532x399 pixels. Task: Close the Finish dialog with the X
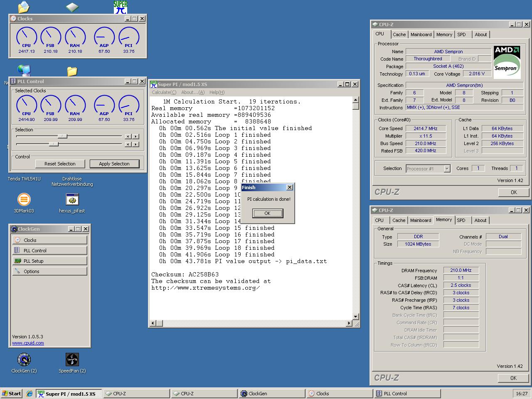(290, 187)
